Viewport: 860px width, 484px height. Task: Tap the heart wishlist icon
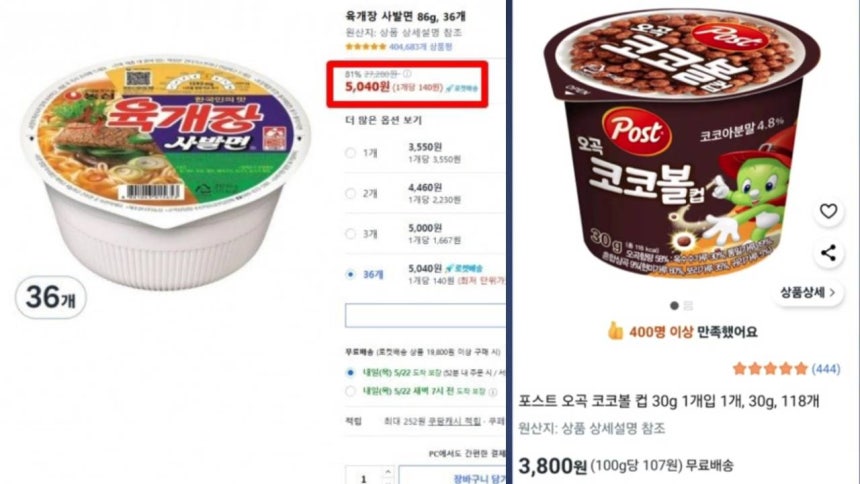tap(828, 211)
